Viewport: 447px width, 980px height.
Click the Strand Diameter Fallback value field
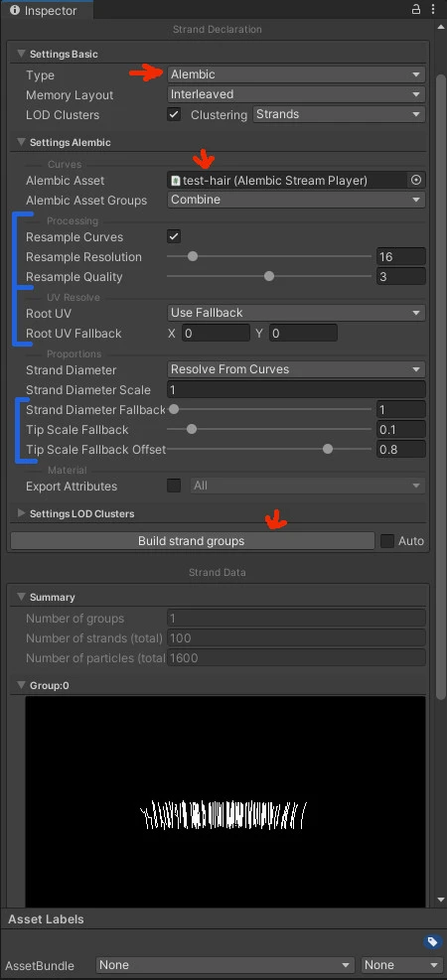[400, 410]
